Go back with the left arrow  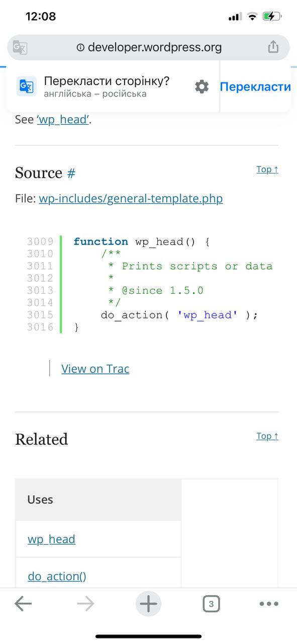(23, 604)
